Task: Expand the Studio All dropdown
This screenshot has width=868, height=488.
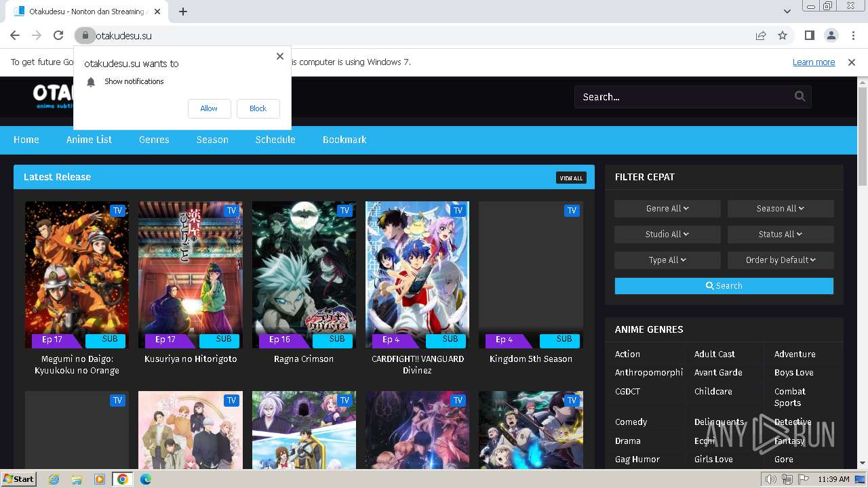Action: [x=667, y=234]
